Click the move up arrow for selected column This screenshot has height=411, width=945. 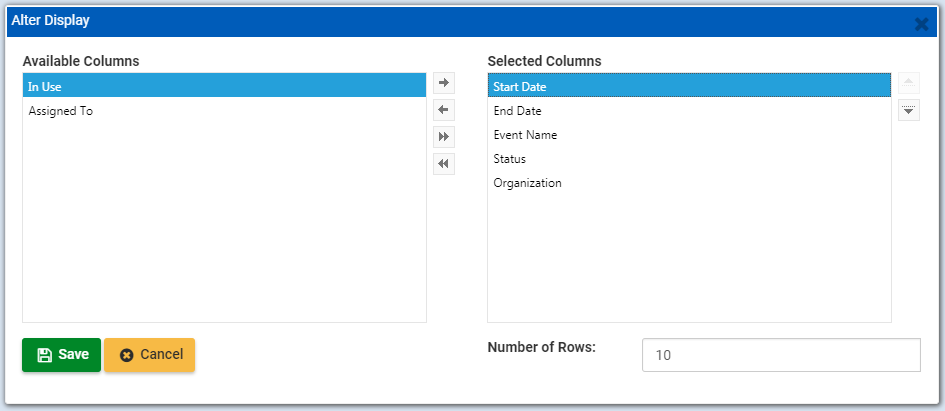pyautogui.click(x=908, y=83)
